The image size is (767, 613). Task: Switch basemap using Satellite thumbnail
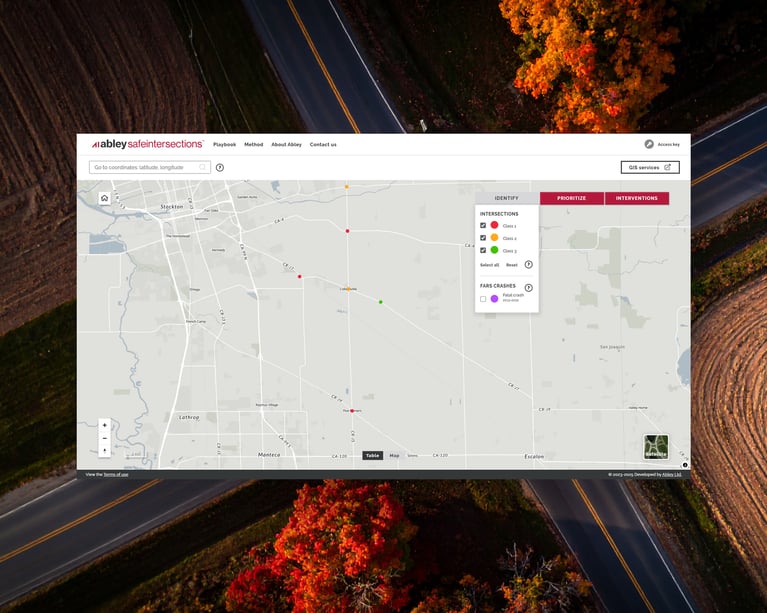coord(656,446)
